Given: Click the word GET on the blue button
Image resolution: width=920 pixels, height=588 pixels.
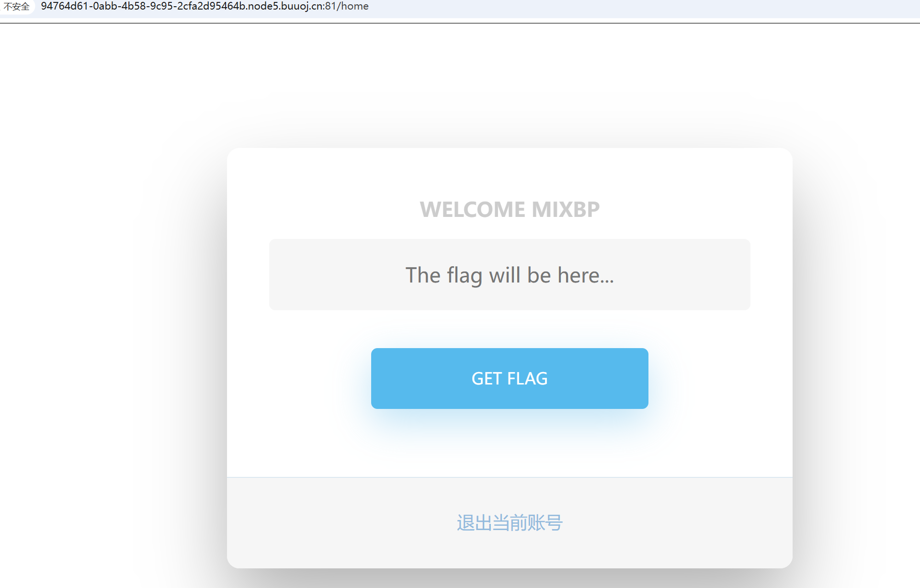Looking at the screenshot, I should point(487,379).
